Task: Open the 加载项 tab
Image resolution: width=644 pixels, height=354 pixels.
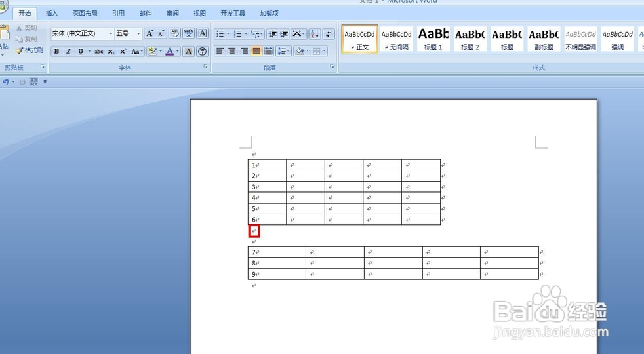Action: pos(269,14)
